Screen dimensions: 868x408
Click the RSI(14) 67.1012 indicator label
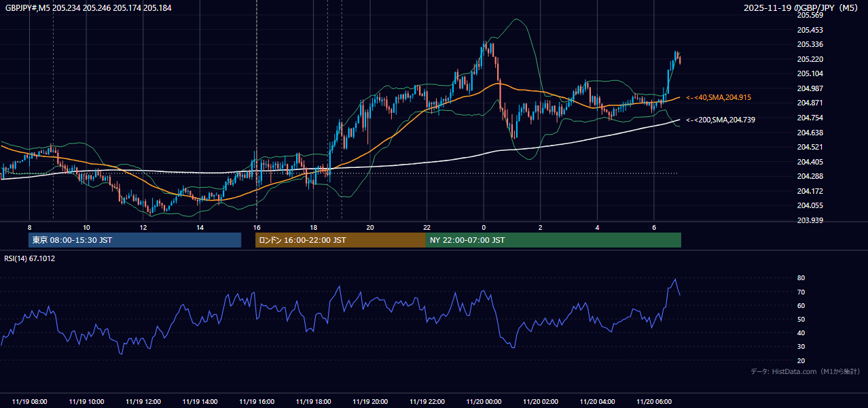pos(30,258)
